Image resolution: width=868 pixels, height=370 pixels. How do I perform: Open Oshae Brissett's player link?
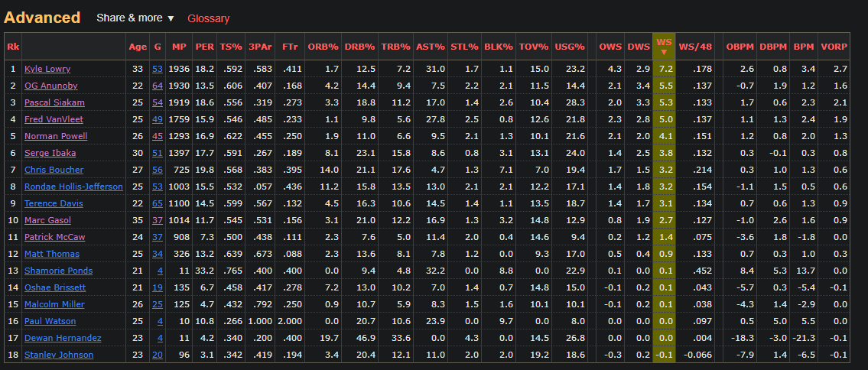55,287
